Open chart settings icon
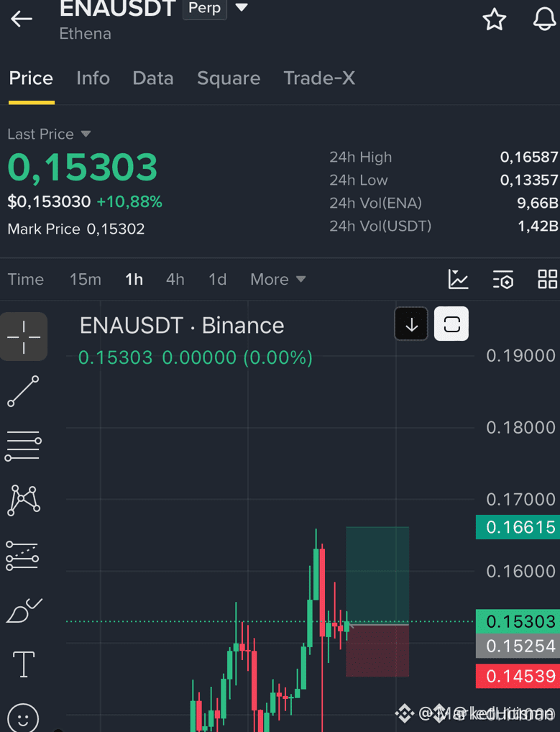This screenshot has height=732, width=560. 503,279
